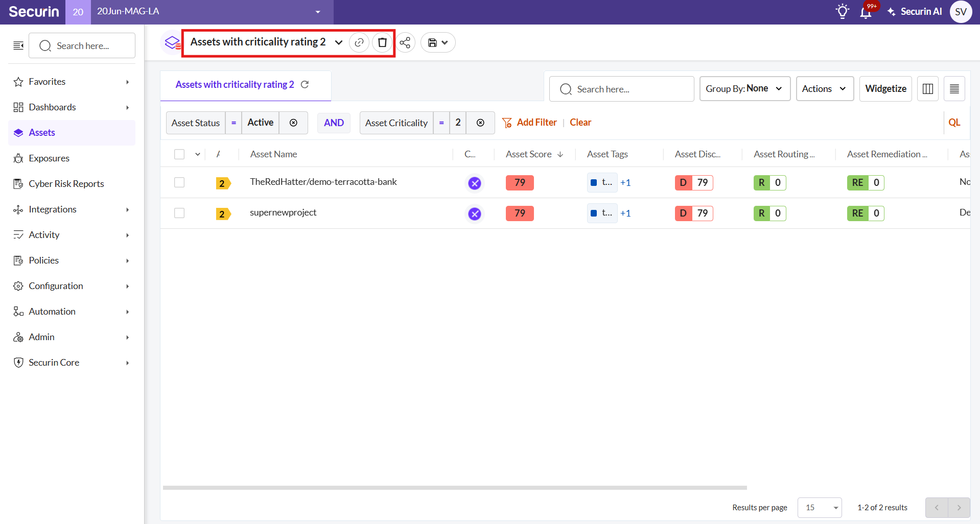Open Group By None dropdown
Viewport: 980px width, 524px height.
(x=744, y=89)
